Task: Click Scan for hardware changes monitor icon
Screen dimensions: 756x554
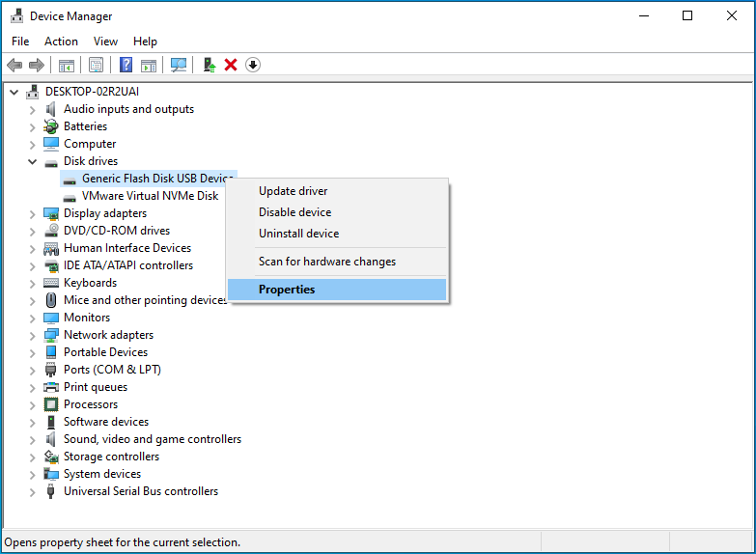Action: tap(179, 65)
